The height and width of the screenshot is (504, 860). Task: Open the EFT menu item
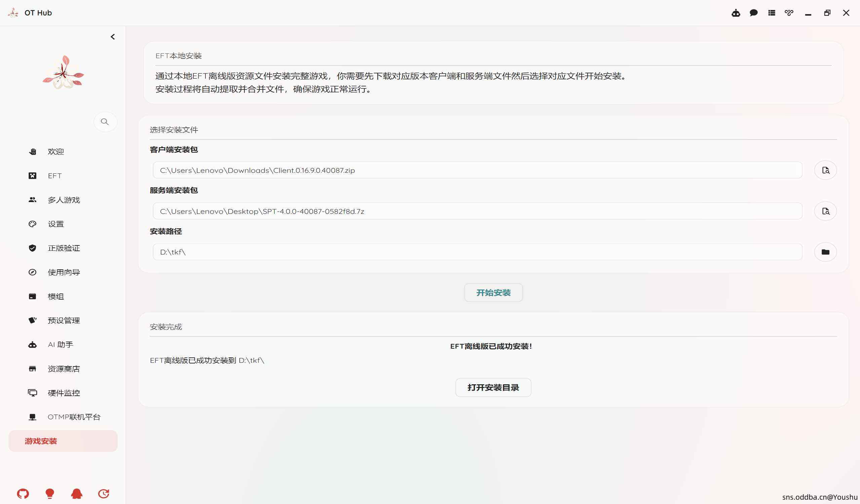pyautogui.click(x=54, y=176)
